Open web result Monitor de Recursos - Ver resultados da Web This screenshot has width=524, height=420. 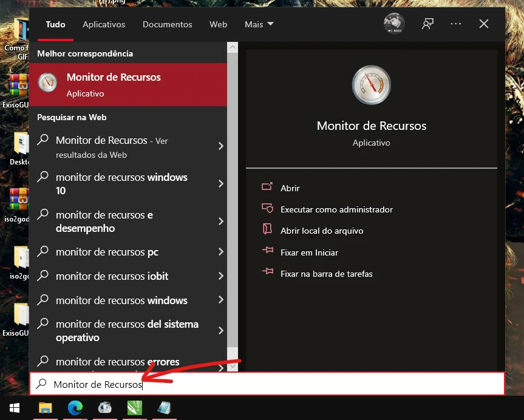pos(128,147)
